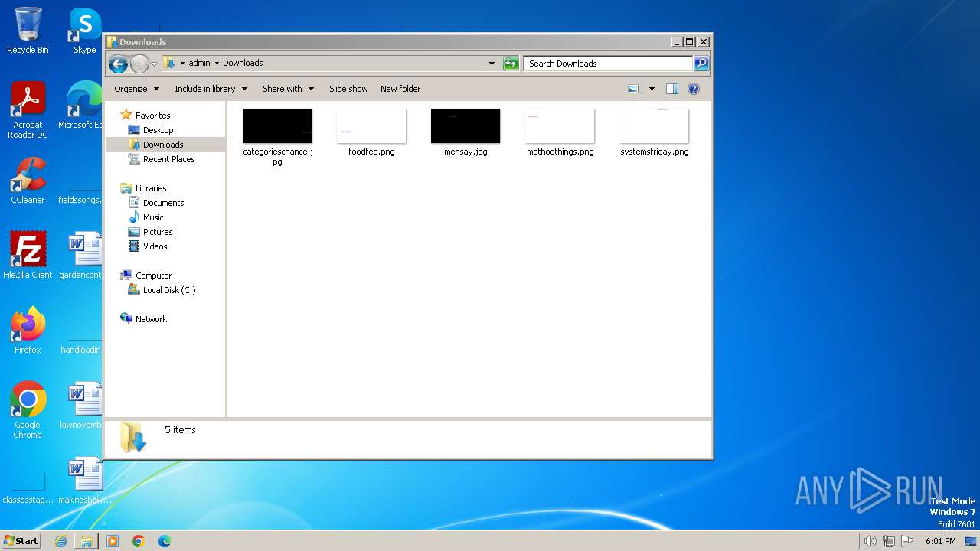Open Explorer Help question mark
This screenshot has height=551, width=980.
694,89
